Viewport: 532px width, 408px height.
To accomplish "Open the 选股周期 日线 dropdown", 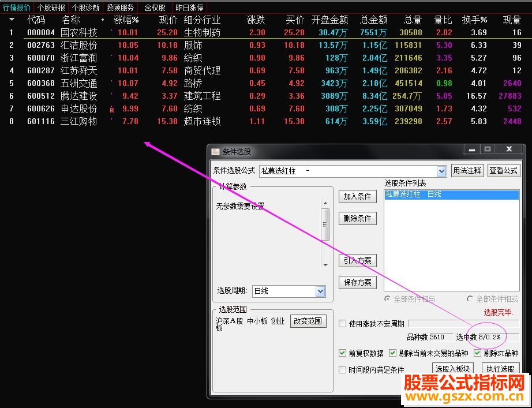I will (x=320, y=291).
